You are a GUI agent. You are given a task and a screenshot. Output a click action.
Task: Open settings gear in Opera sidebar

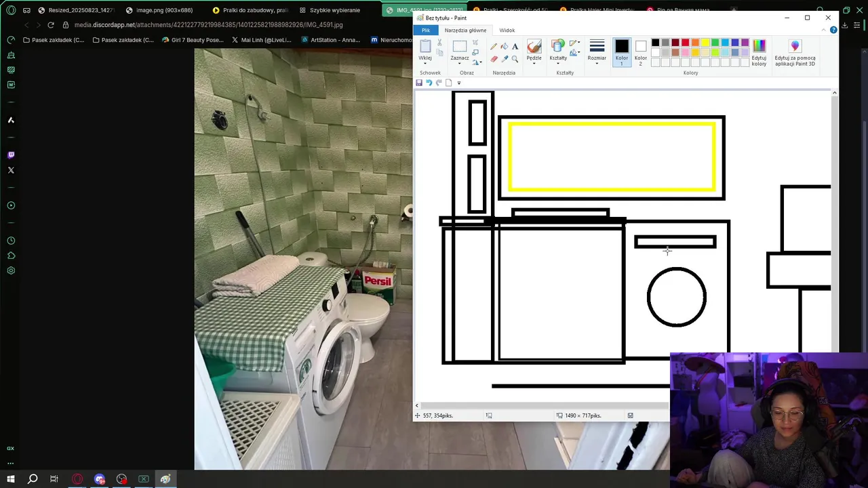(11, 270)
